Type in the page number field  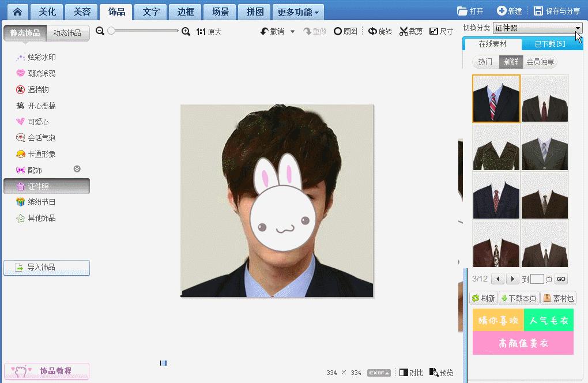click(x=537, y=279)
